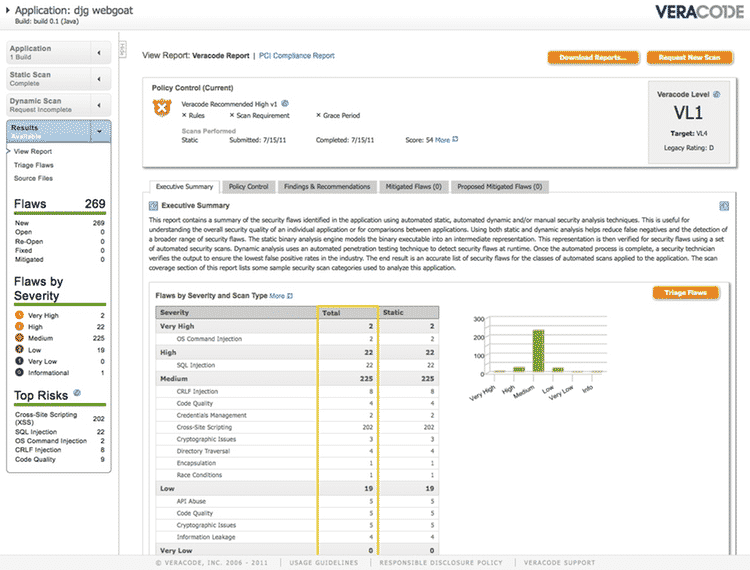Click the Total column header
The image size is (750, 570).
click(348, 313)
